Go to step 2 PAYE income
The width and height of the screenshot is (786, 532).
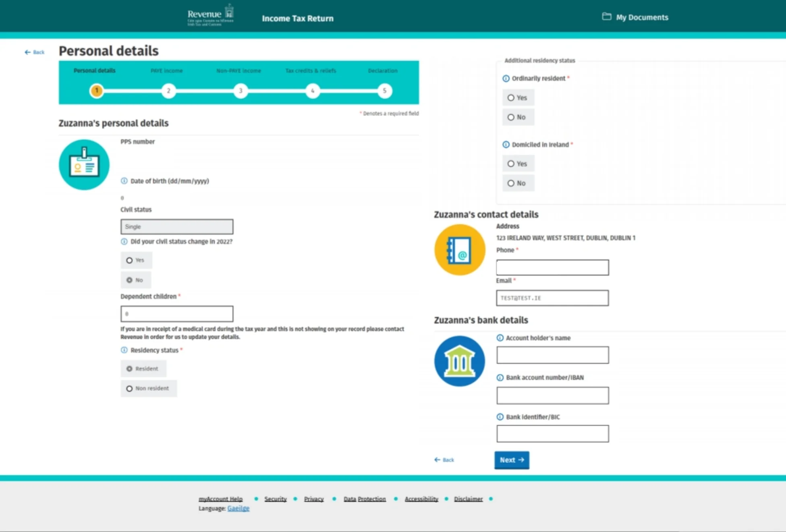point(168,91)
